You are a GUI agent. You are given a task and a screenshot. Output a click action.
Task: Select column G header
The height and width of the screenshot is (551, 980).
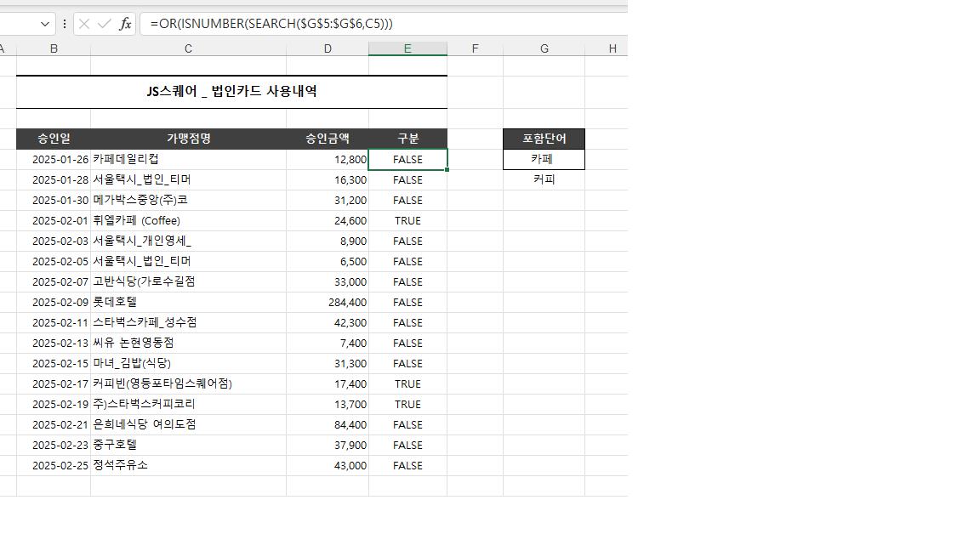pos(544,48)
